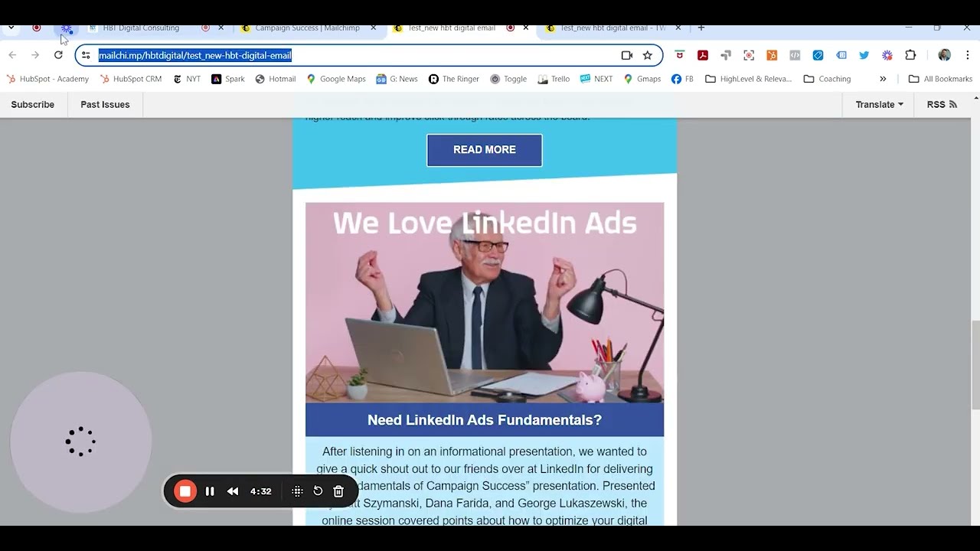This screenshot has height=551, width=980.
Task: Open the Toggle bookmark
Action: pyautogui.click(x=508, y=79)
